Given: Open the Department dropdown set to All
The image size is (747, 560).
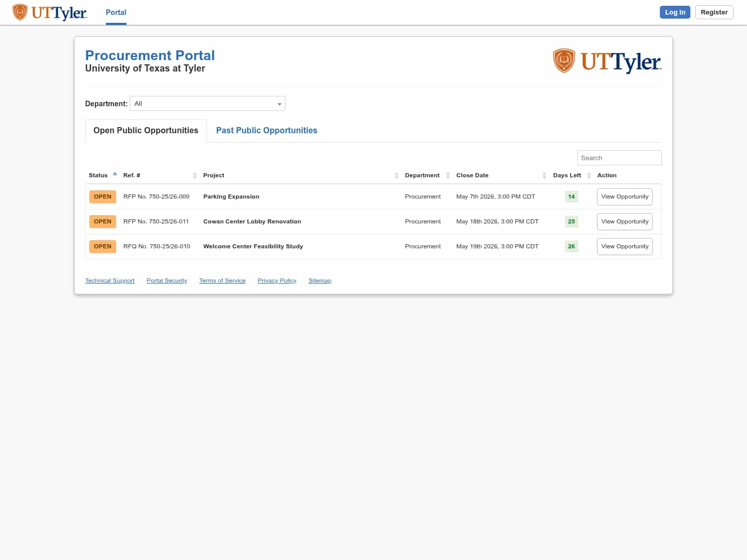Looking at the screenshot, I should click(x=208, y=104).
